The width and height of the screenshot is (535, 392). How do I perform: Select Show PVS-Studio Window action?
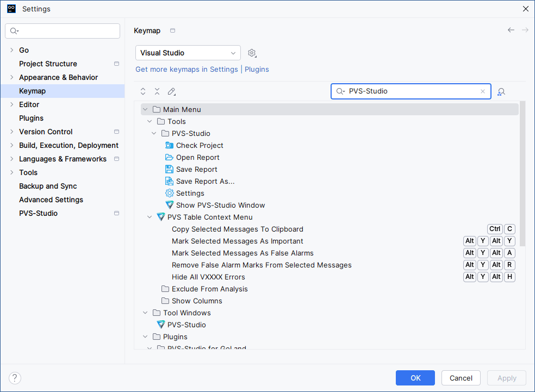220,205
